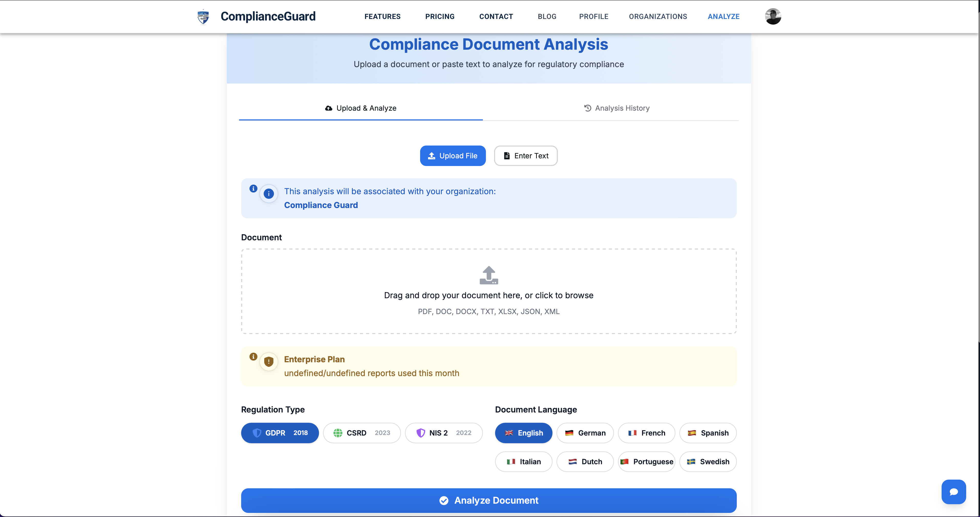Click the ComplianceGuard shield logo
This screenshot has height=517, width=980.
pyautogui.click(x=204, y=16)
